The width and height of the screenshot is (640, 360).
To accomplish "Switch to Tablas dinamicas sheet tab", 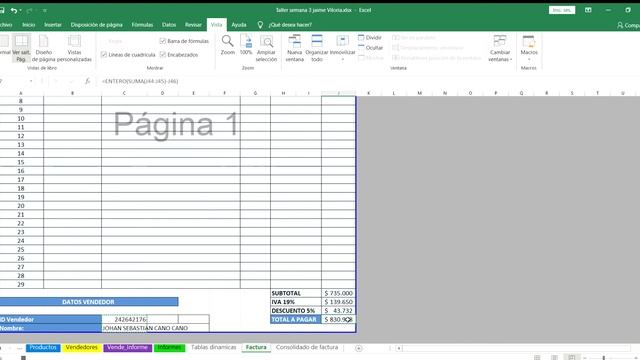I will coord(213,347).
